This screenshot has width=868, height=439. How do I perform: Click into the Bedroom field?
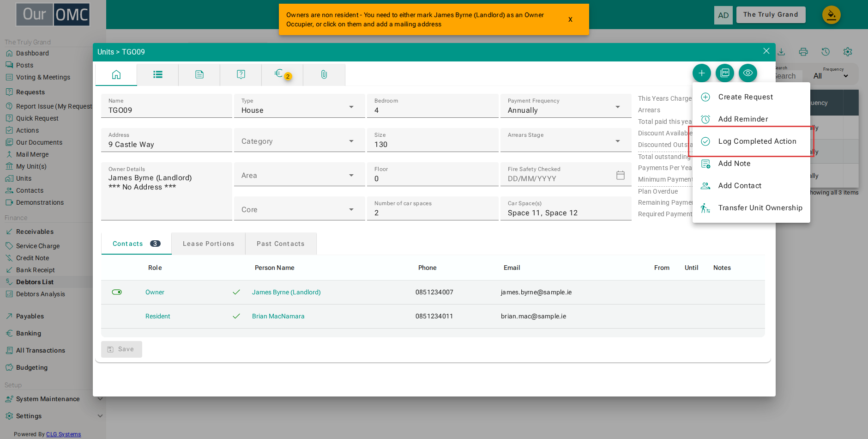click(x=433, y=106)
